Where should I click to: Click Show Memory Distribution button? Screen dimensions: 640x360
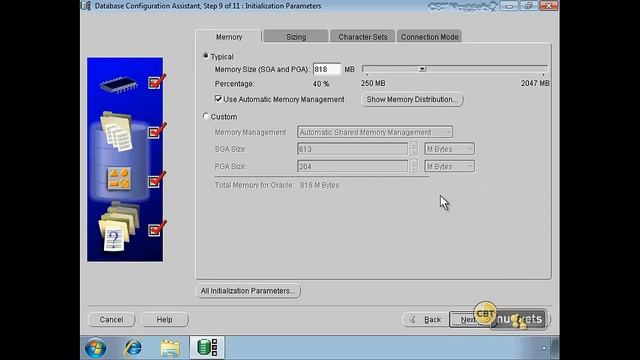[412, 100]
